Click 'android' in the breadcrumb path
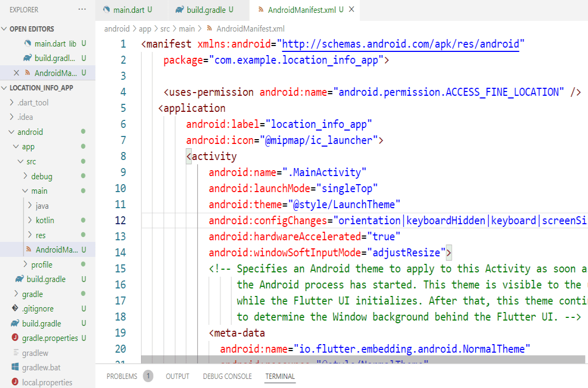Viewport: 588px width, 388px height. pos(117,28)
